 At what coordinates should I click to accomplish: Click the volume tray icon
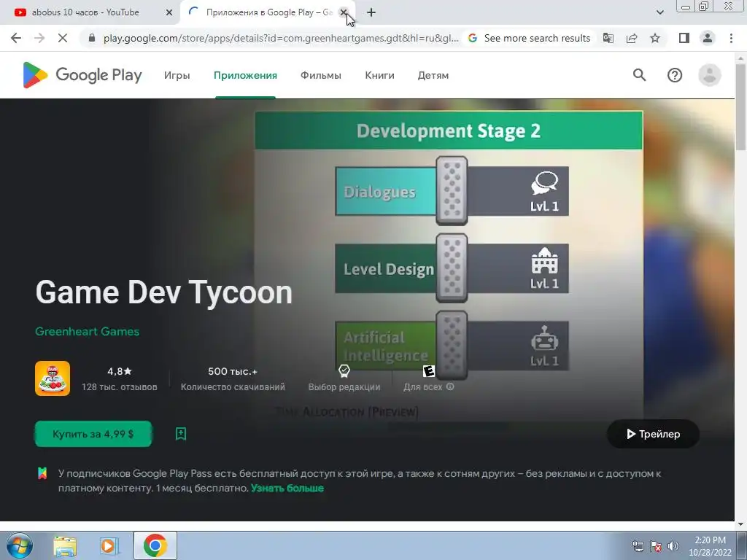(x=673, y=546)
